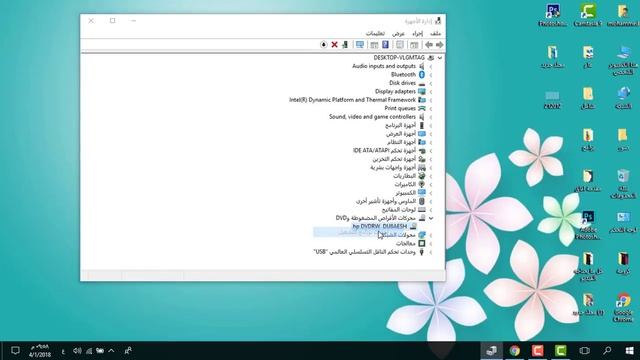The height and width of the screenshot is (360, 640).
Task: Click the Print queues printer icon
Action: (422, 108)
